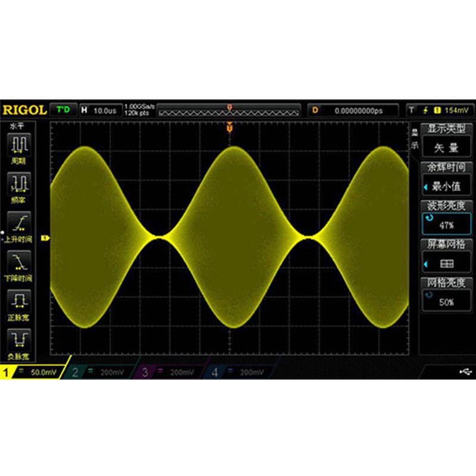Viewport: 476px width, 476px height.
Task: Select the 上升时间 (rise time) measurement icon
Action: point(19,222)
